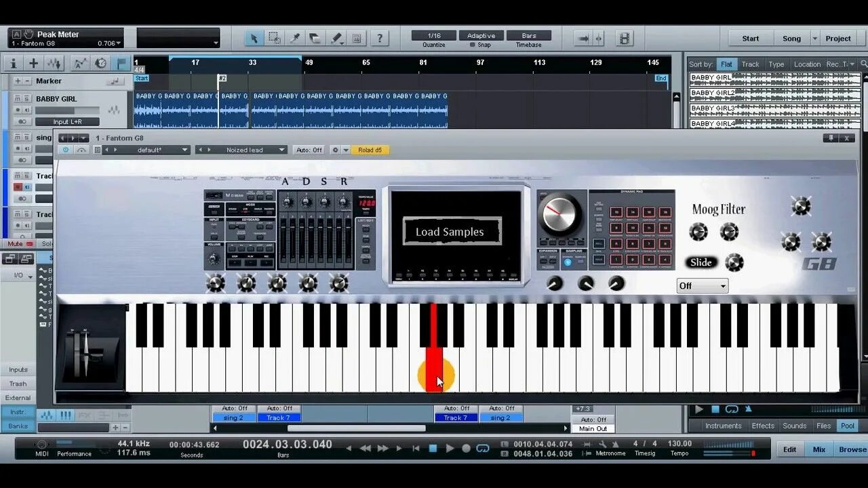Click the Pool preview stop icon

pyautogui.click(x=715, y=409)
